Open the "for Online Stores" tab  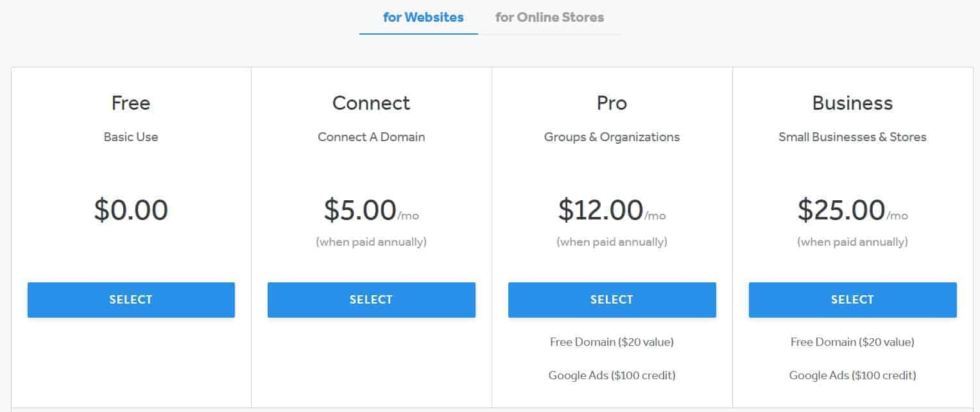pyautogui.click(x=549, y=17)
